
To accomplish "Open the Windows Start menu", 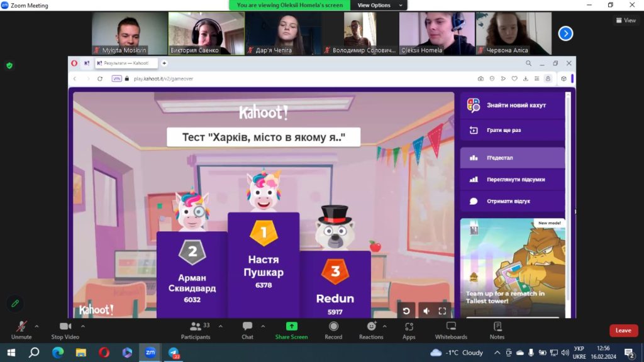I will pyautogui.click(x=11, y=353).
